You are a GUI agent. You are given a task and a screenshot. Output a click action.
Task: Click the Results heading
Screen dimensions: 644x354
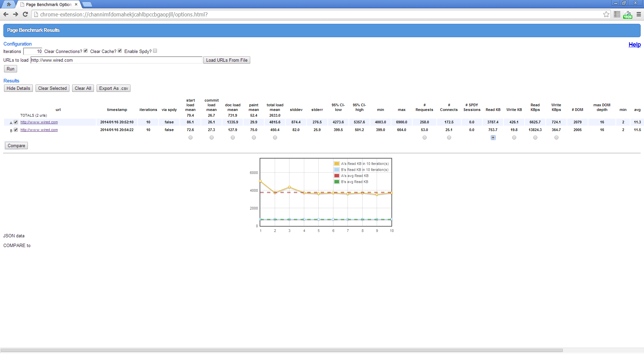(x=11, y=81)
